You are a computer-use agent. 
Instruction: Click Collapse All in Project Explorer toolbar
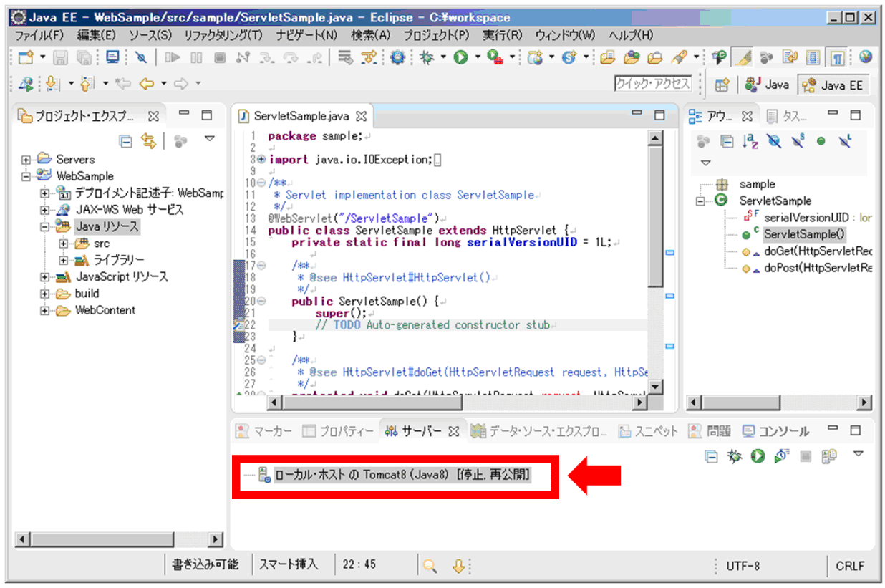click(x=126, y=141)
